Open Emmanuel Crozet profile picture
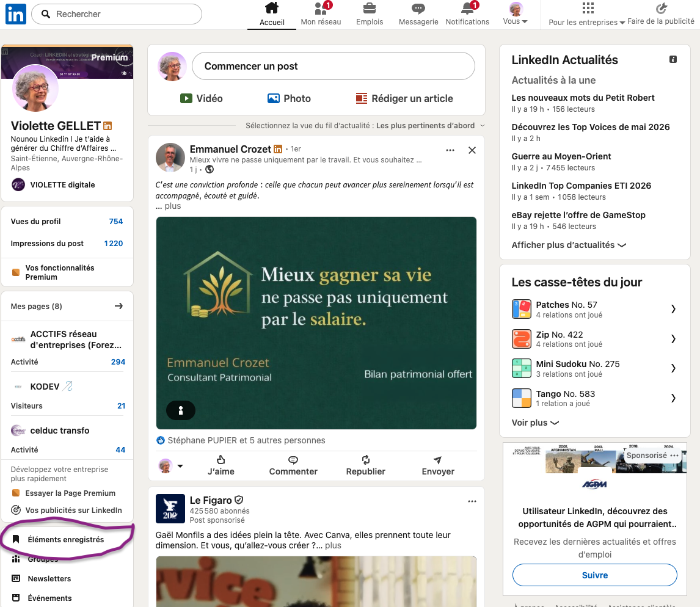This screenshot has width=700, height=607. [x=170, y=158]
